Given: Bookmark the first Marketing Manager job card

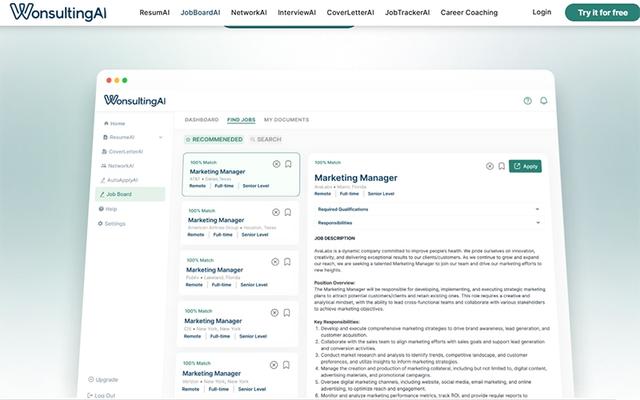Looking at the screenshot, I should (x=288, y=164).
